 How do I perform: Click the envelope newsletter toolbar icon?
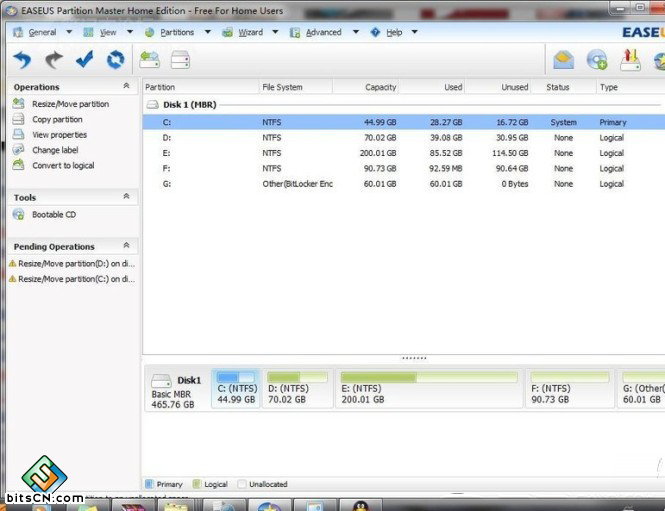pos(563,60)
